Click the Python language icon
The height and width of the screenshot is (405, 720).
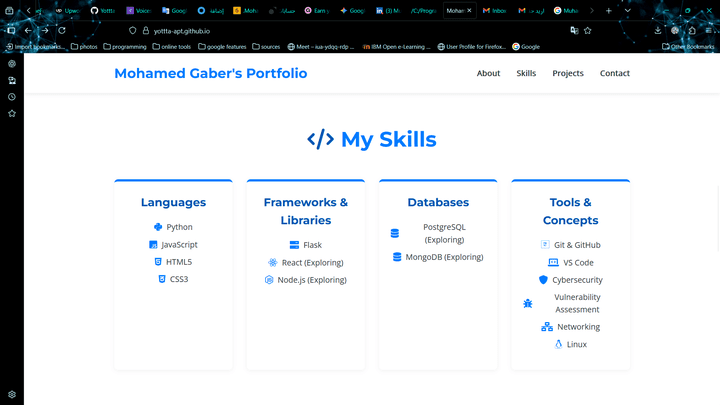click(158, 227)
